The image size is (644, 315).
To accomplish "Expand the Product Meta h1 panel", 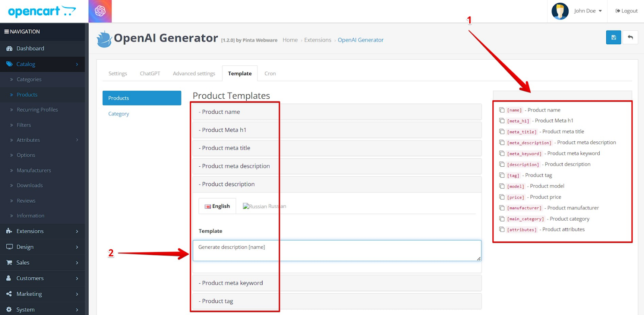I will (337, 130).
